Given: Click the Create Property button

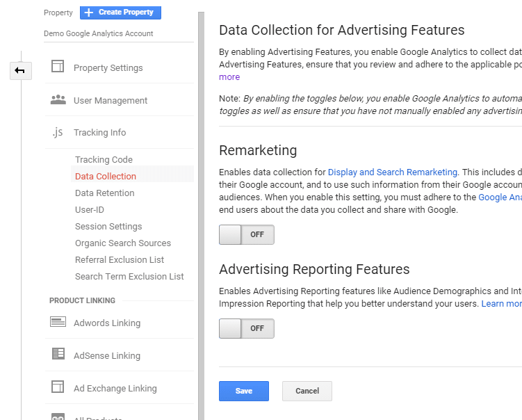Looking at the screenshot, I should [120, 13].
